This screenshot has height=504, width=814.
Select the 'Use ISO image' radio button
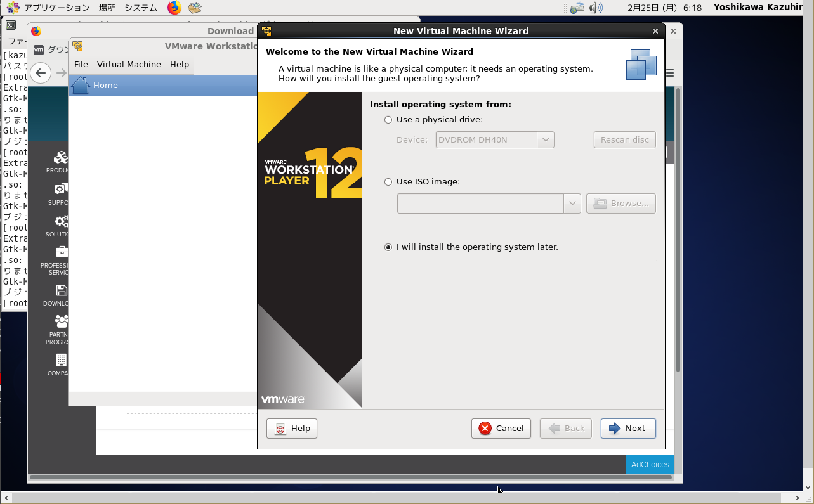388,182
